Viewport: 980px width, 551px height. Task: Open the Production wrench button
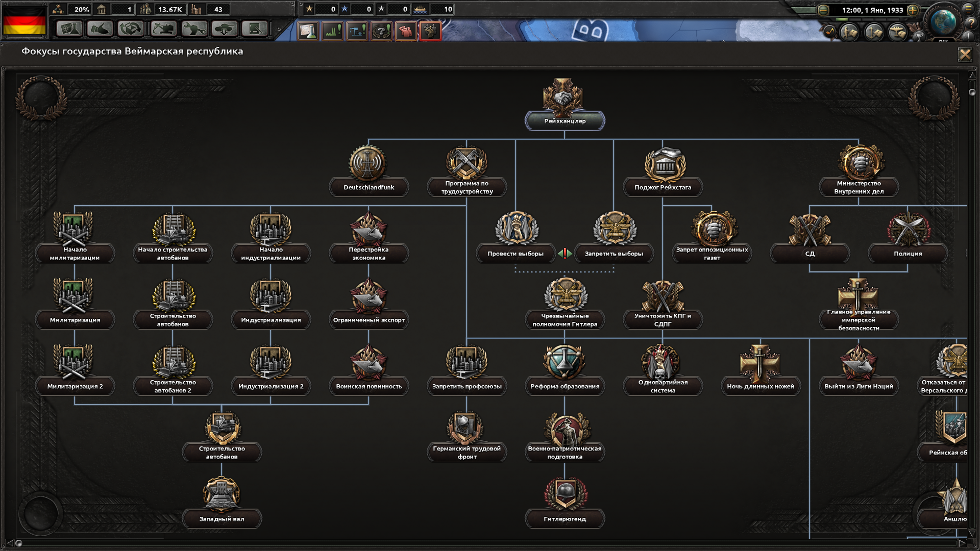[194, 29]
